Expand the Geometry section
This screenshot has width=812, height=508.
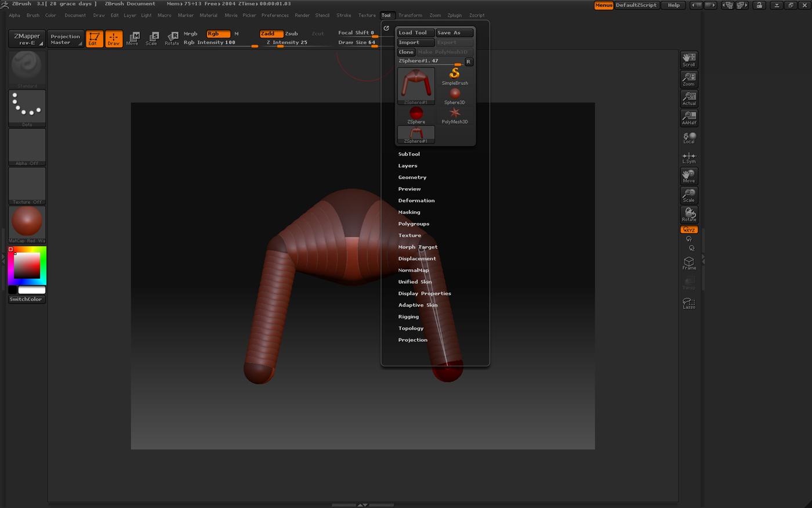coord(412,178)
